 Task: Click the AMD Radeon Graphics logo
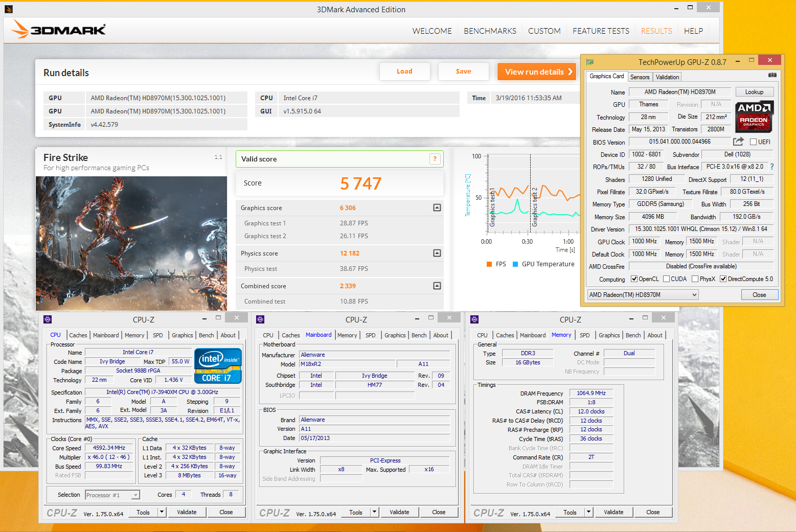(x=755, y=117)
